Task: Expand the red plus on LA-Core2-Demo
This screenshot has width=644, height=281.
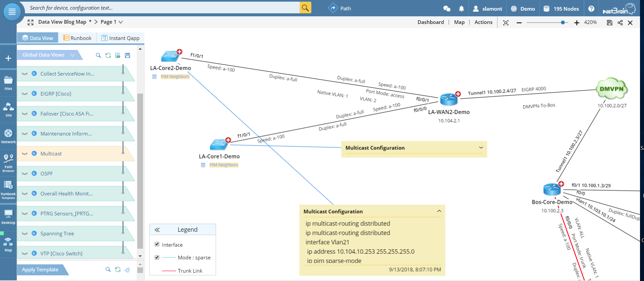Action: coord(180,52)
